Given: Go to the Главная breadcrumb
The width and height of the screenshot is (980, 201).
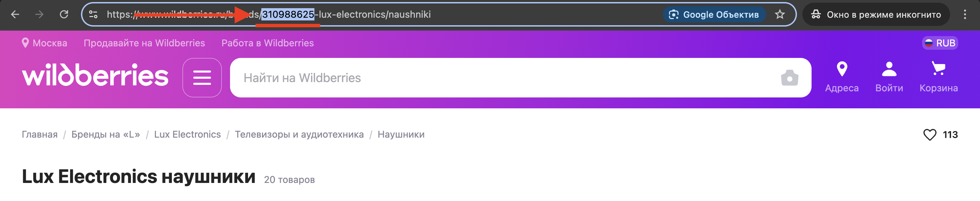Looking at the screenshot, I should point(39,134).
